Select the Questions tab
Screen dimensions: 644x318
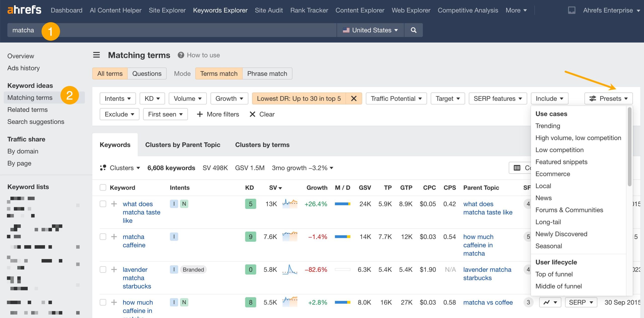click(x=147, y=73)
